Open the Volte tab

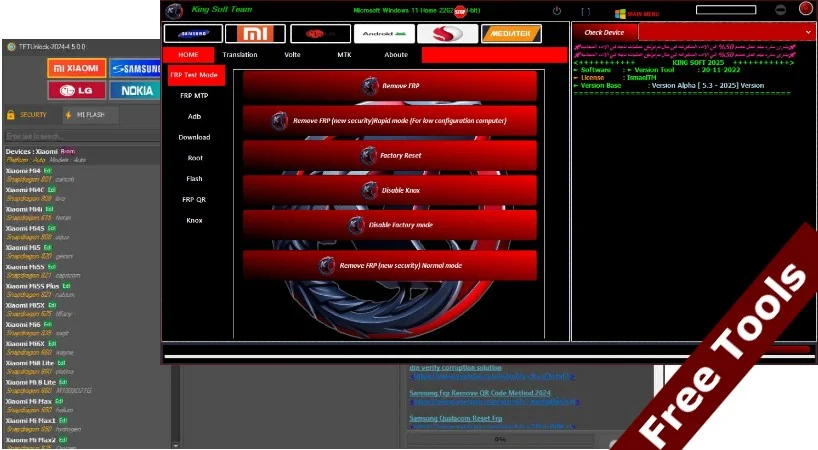292,55
